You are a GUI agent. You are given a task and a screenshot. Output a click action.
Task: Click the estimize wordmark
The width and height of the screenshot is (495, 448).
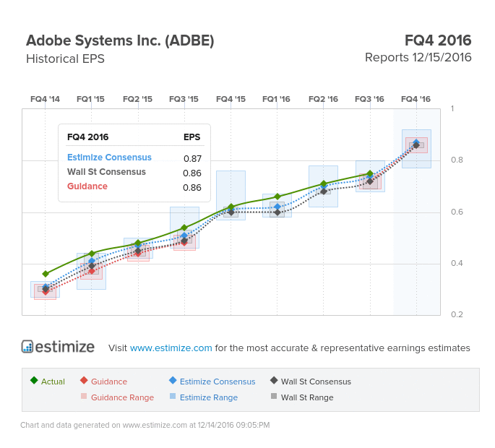tap(65, 347)
